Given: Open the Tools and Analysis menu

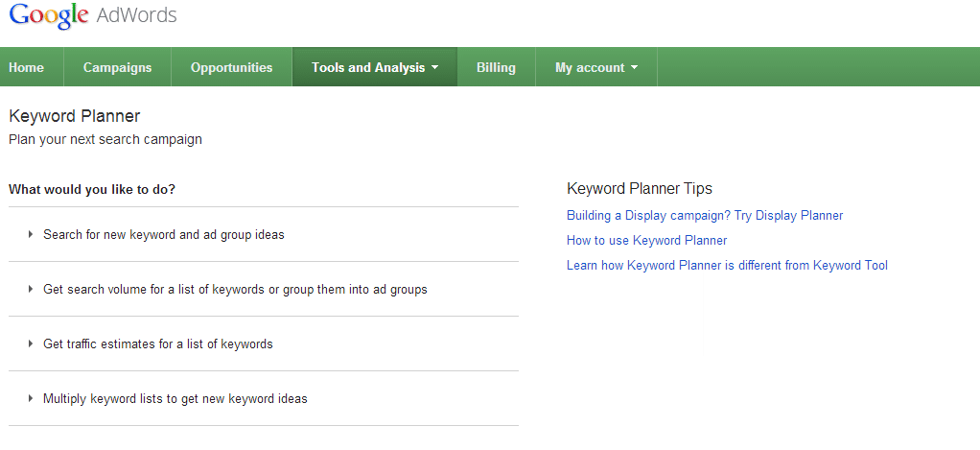Looking at the screenshot, I should click(375, 67).
